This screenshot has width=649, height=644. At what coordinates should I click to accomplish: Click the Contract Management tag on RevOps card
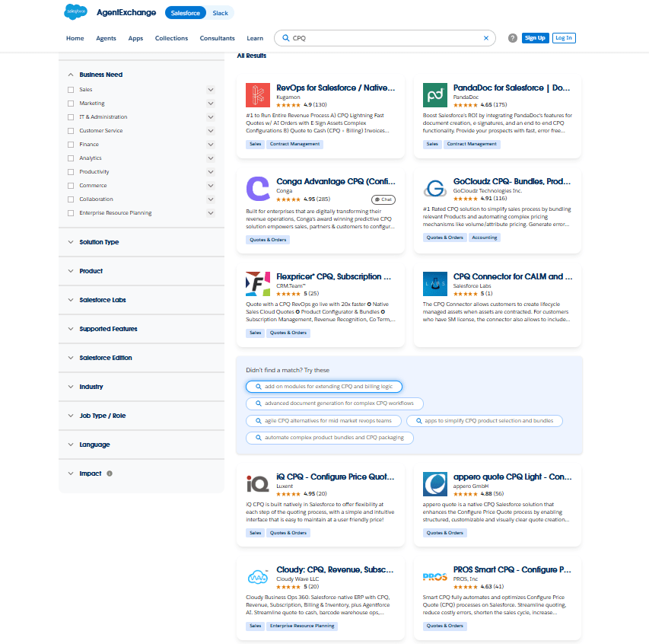point(294,144)
